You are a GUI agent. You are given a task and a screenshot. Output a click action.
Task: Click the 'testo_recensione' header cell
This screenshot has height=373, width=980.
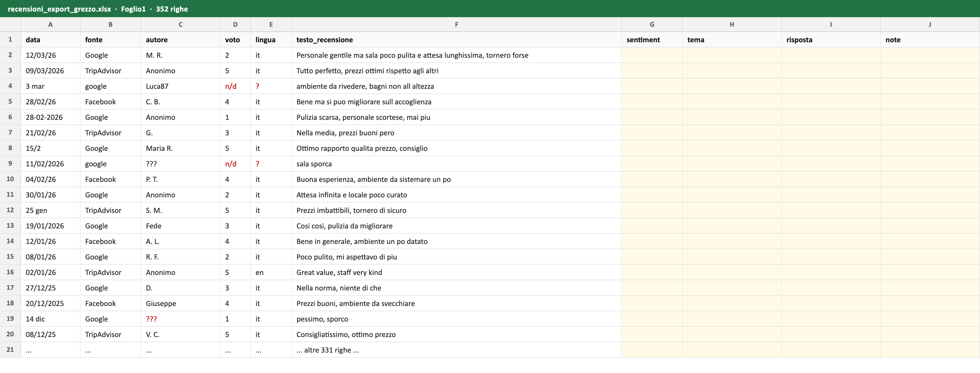click(x=457, y=40)
